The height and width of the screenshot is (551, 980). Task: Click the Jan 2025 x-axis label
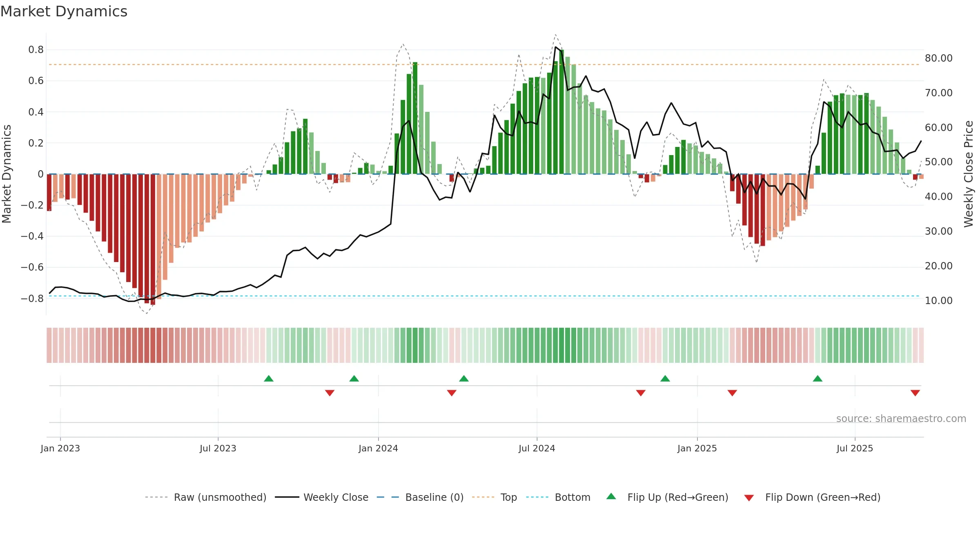(x=697, y=448)
